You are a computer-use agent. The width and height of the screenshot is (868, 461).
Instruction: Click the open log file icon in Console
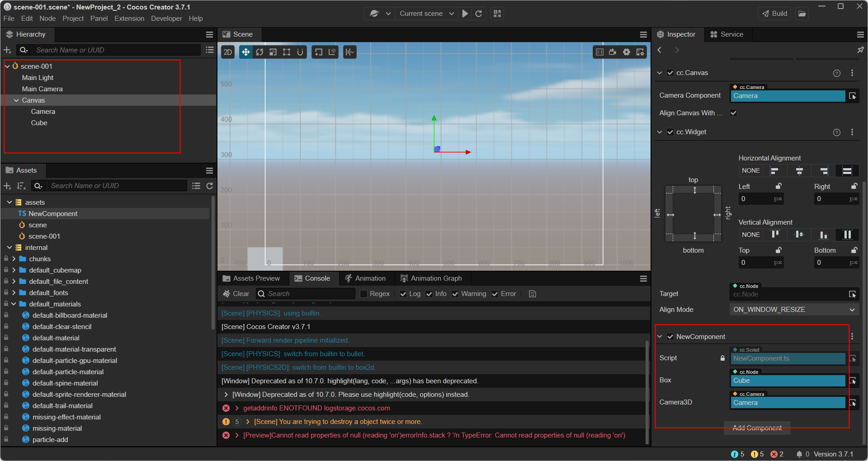[x=533, y=294]
